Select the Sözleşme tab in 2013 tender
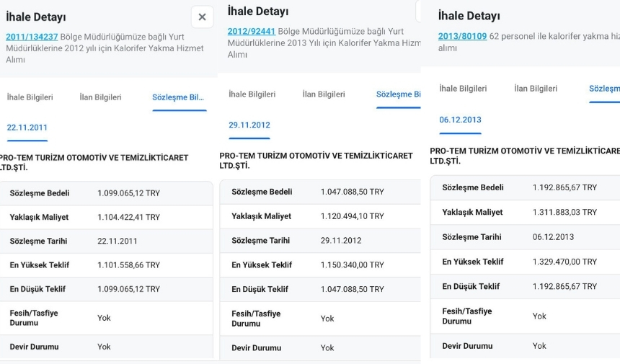This screenshot has width=620, height=364. point(604,89)
